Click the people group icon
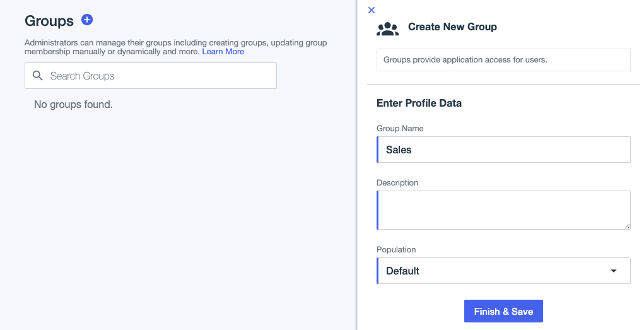This screenshot has height=330, width=644. pos(387,29)
